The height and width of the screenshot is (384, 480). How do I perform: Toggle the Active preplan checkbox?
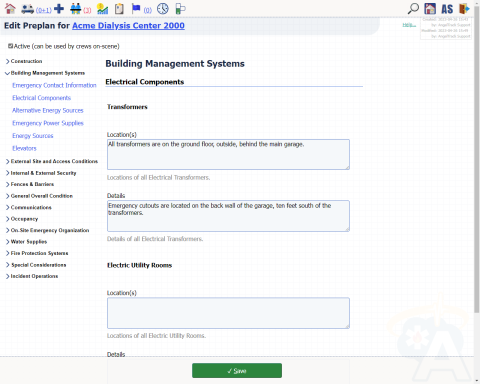(x=10, y=46)
